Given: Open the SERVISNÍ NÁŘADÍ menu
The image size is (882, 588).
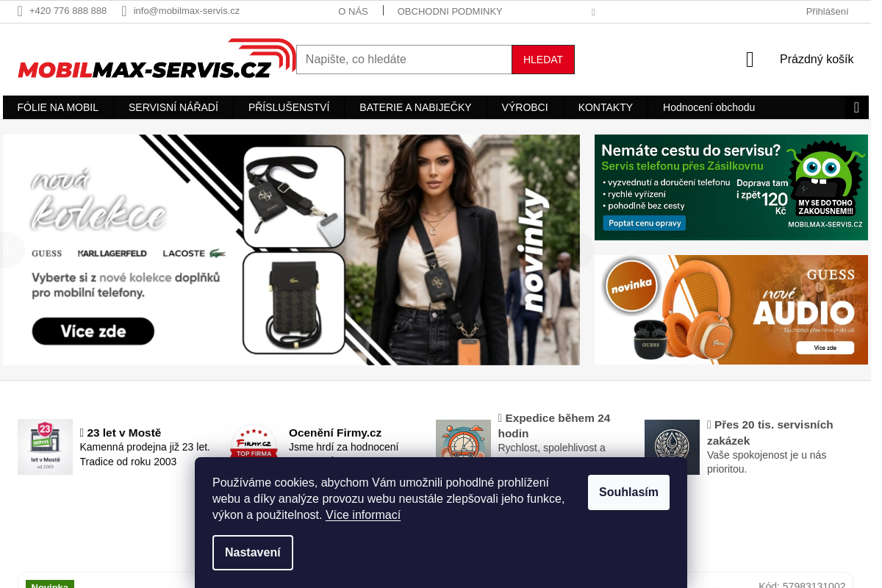Looking at the screenshot, I should click(x=173, y=107).
